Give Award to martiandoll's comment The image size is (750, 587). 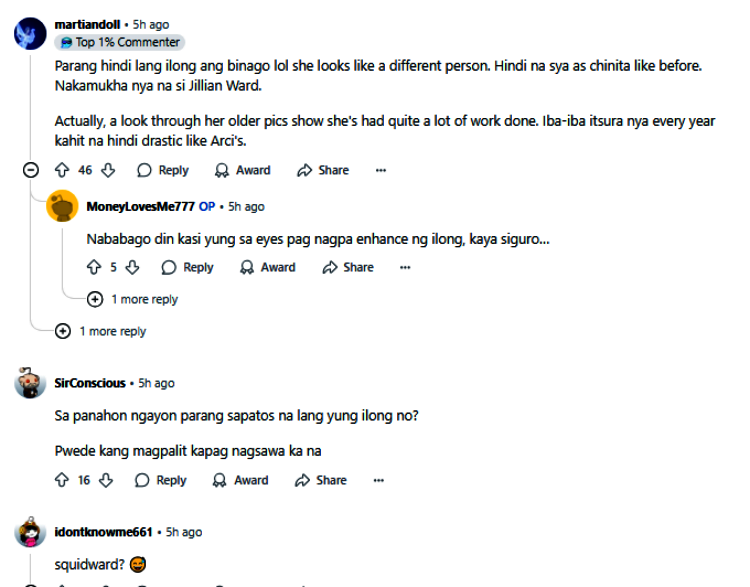(x=243, y=171)
